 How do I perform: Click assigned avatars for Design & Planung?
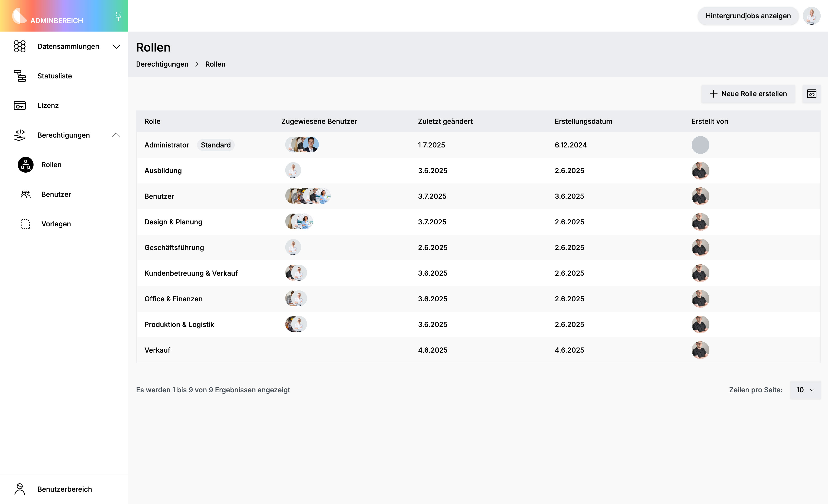299,221
